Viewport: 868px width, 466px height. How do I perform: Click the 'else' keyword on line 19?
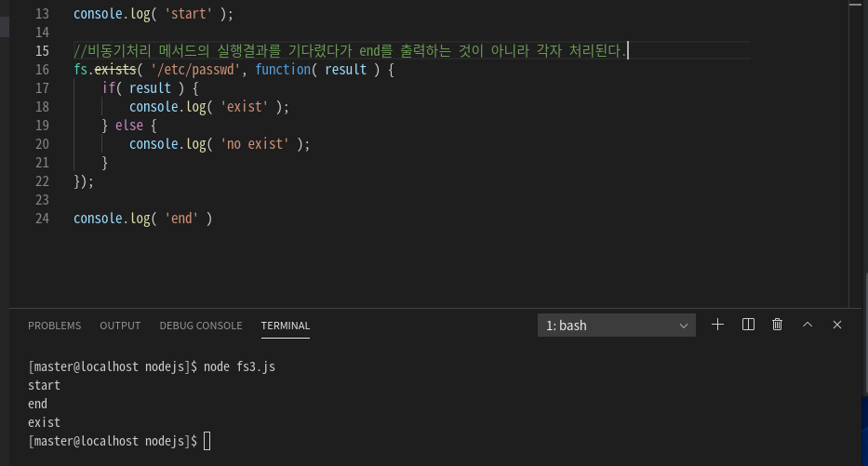(129, 126)
